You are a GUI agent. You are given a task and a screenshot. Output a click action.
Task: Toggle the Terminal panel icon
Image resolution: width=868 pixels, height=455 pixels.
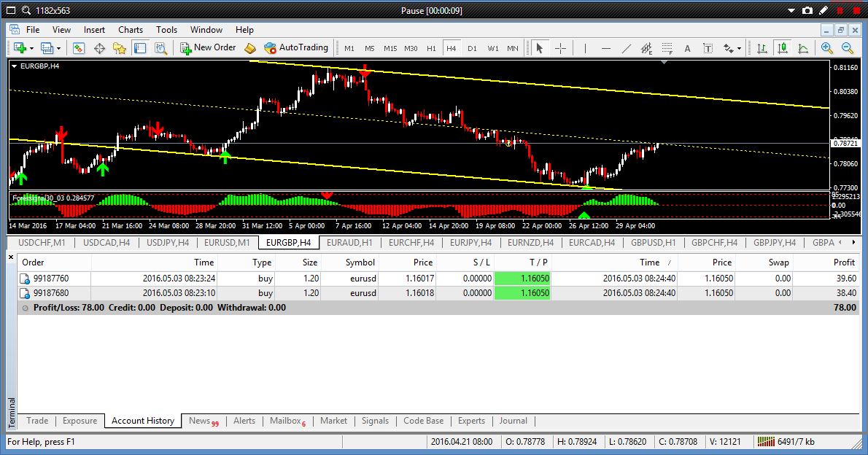coord(140,48)
